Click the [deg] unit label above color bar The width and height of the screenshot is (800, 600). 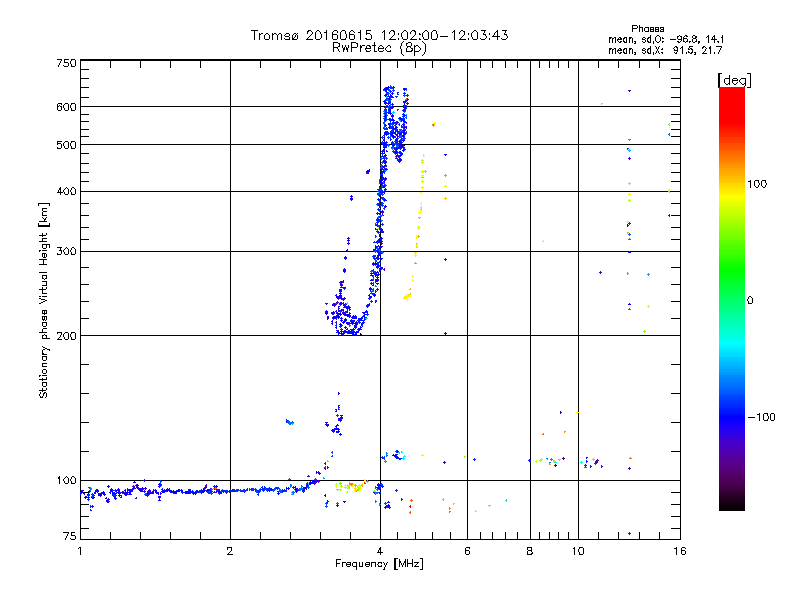(734, 80)
